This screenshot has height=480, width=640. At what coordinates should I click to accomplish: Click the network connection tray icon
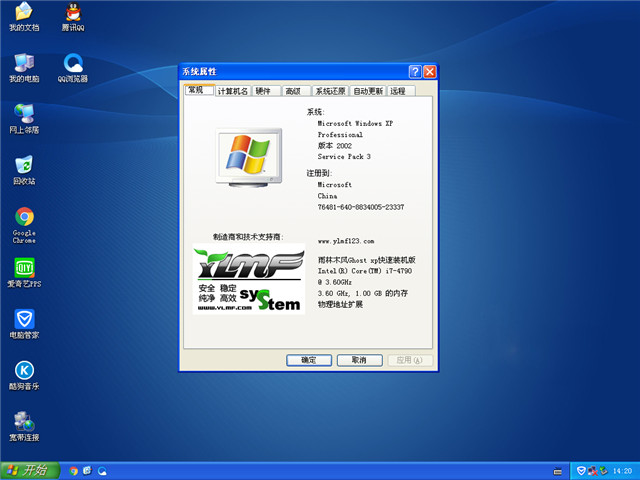pyautogui.click(x=593, y=471)
